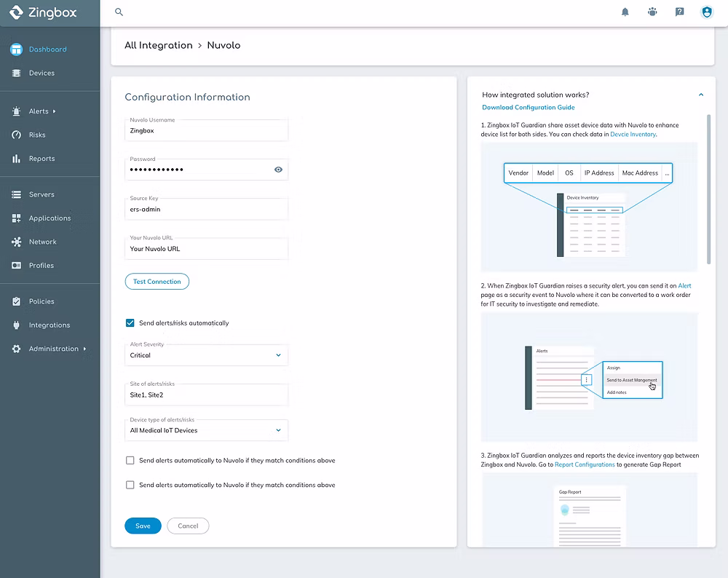This screenshot has width=728, height=578.
Task: Open Risks from the sidebar icon
Action: (x=16, y=135)
